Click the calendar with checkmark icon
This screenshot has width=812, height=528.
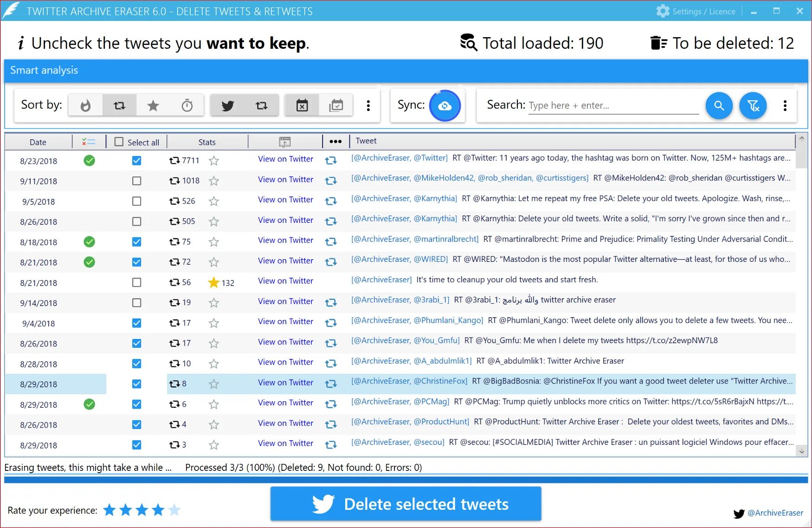tap(336, 105)
